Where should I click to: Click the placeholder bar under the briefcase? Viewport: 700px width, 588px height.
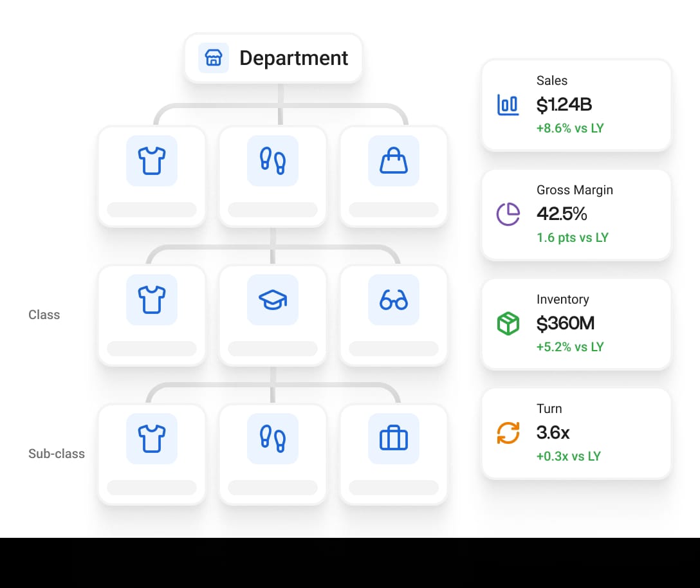coord(394,488)
